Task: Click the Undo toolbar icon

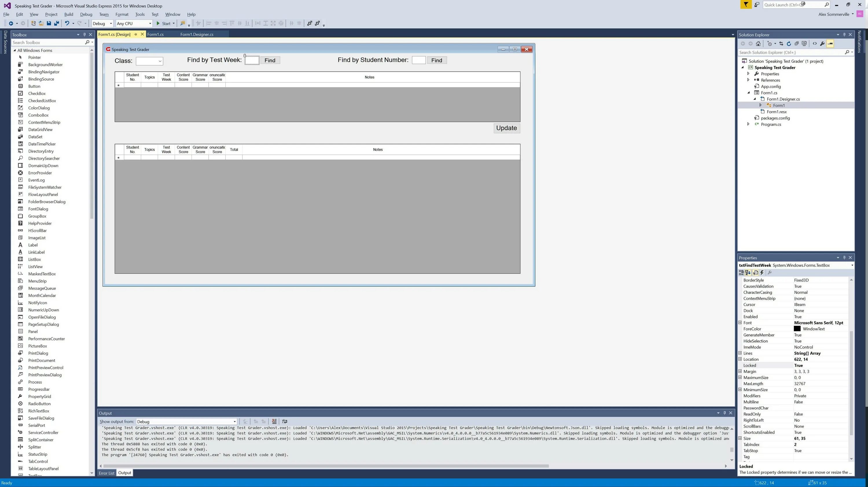Action: [x=67, y=23]
